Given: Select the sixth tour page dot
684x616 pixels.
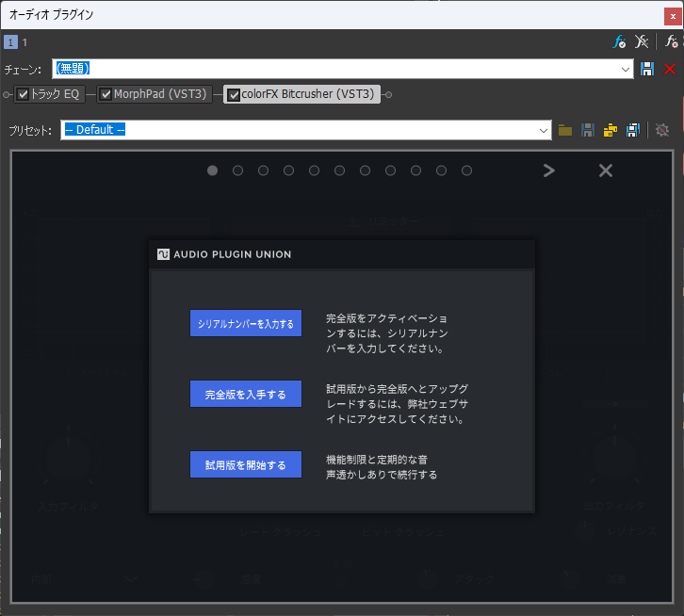Looking at the screenshot, I should pos(339,170).
